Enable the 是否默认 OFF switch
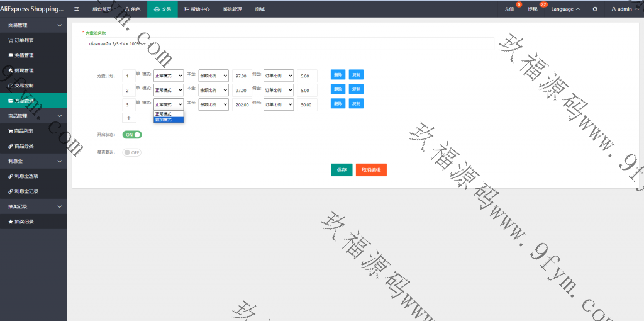 coord(132,152)
